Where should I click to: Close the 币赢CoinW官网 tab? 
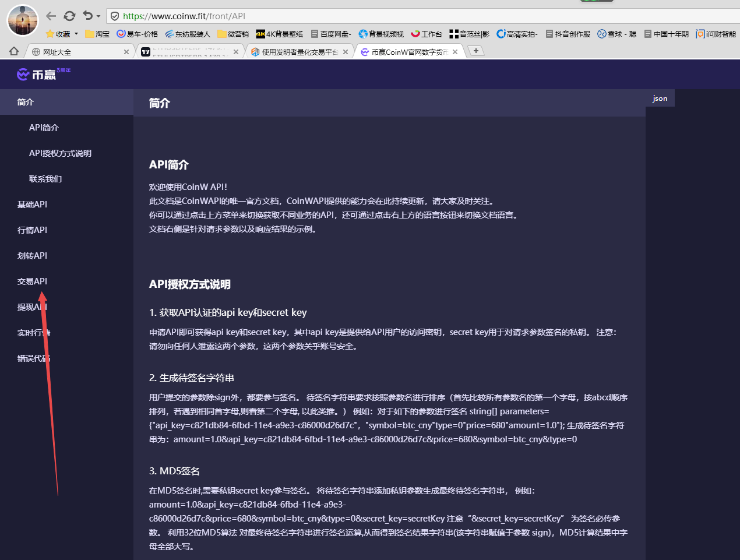[x=455, y=52]
